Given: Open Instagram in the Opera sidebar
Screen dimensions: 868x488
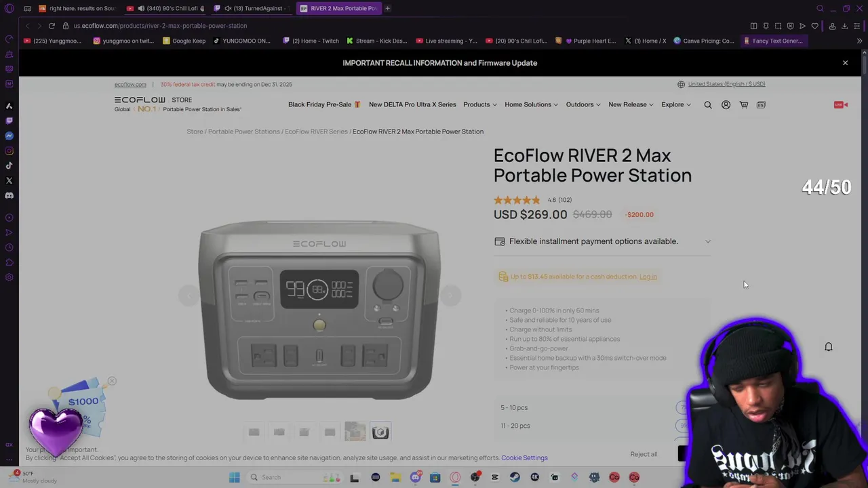Looking at the screenshot, I should tap(9, 150).
